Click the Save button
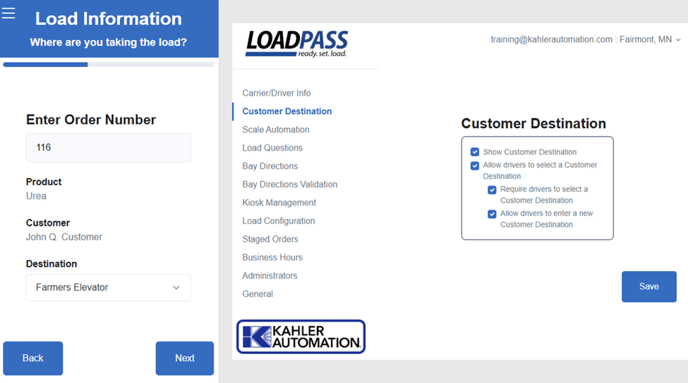The width and height of the screenshot is (688, 383). point(649,286)
